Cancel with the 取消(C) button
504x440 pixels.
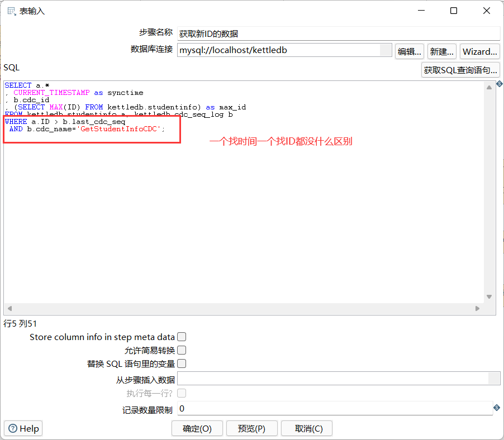(x=307, y=428)
